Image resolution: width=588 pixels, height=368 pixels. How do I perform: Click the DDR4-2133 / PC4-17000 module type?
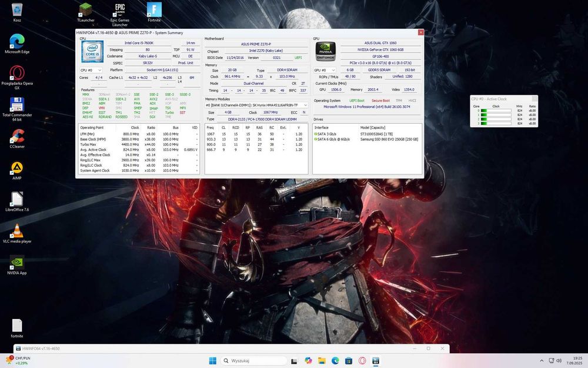pos(262,119)
